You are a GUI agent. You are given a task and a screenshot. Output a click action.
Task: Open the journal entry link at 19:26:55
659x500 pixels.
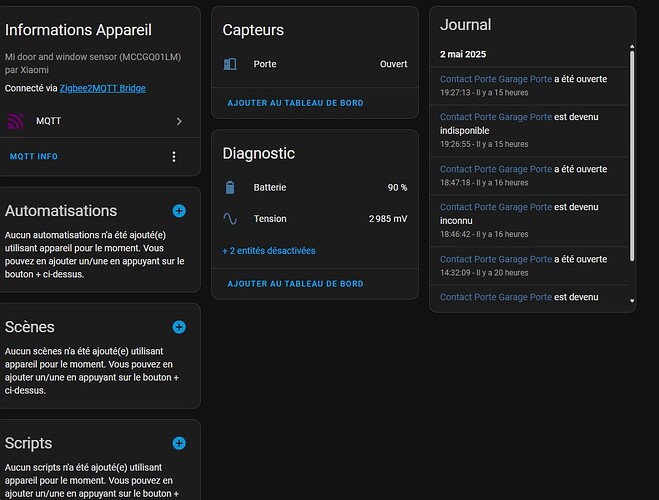[496, 117]
